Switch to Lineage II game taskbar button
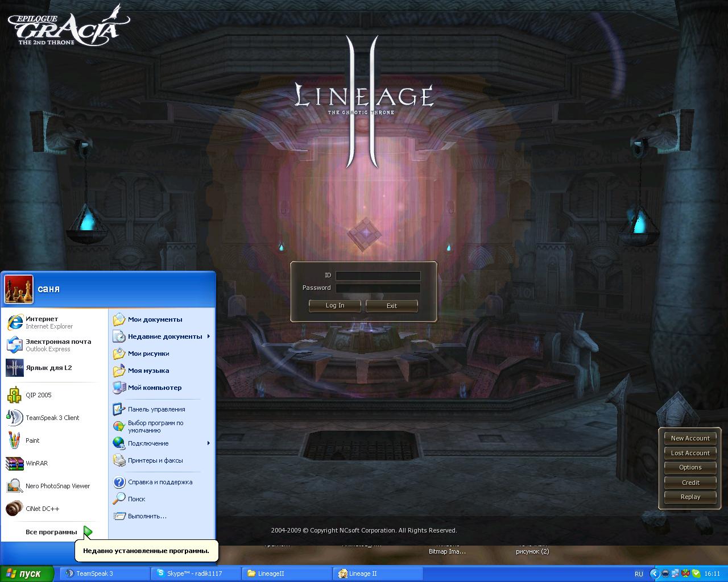The width and height of the screenshot is (728, 582). pos(378,574)
